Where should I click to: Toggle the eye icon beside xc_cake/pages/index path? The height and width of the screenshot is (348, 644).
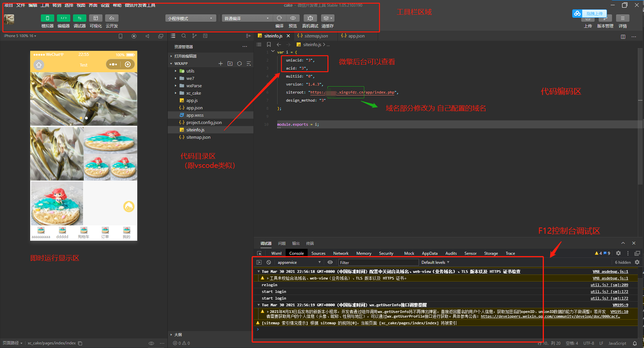[151, 343]
